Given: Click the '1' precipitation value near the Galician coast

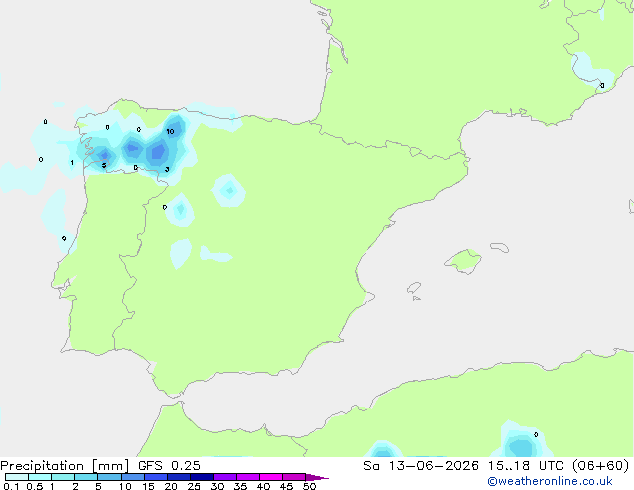Looking at the screenshot, I should pyautogui.click(x=72, y=163).
